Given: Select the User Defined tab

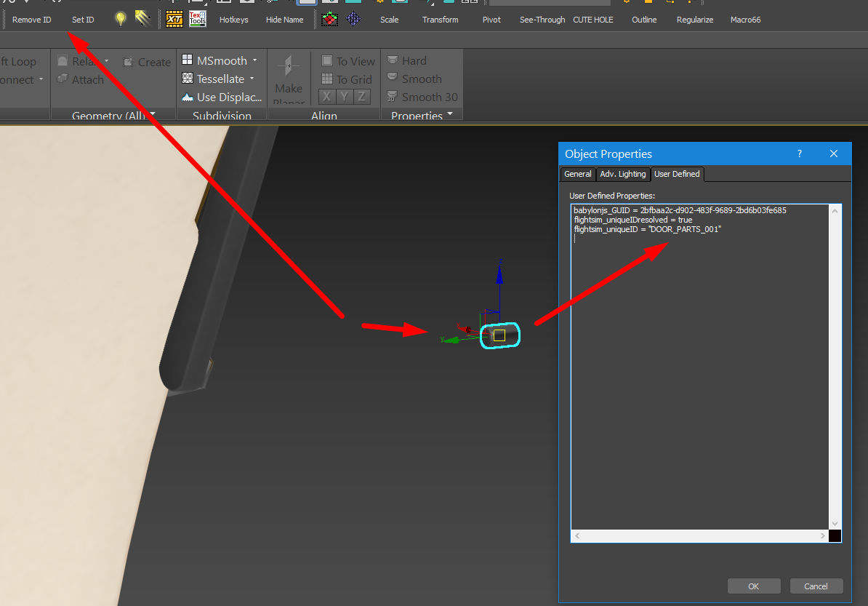Looking at the screenshot, I should pyautogui.click(x=677, y=174).
